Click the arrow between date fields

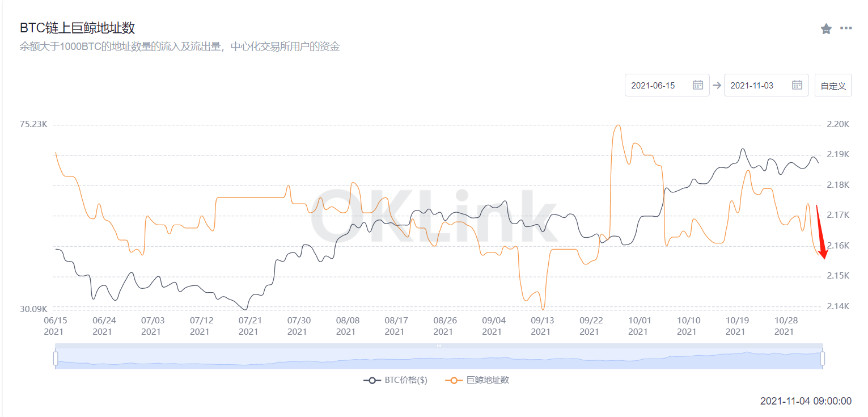click(717, 85)
